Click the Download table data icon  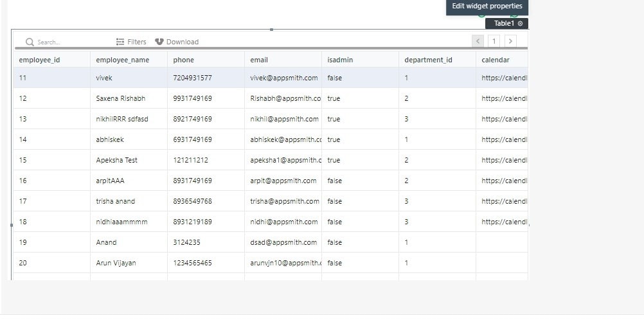point(159,42)
